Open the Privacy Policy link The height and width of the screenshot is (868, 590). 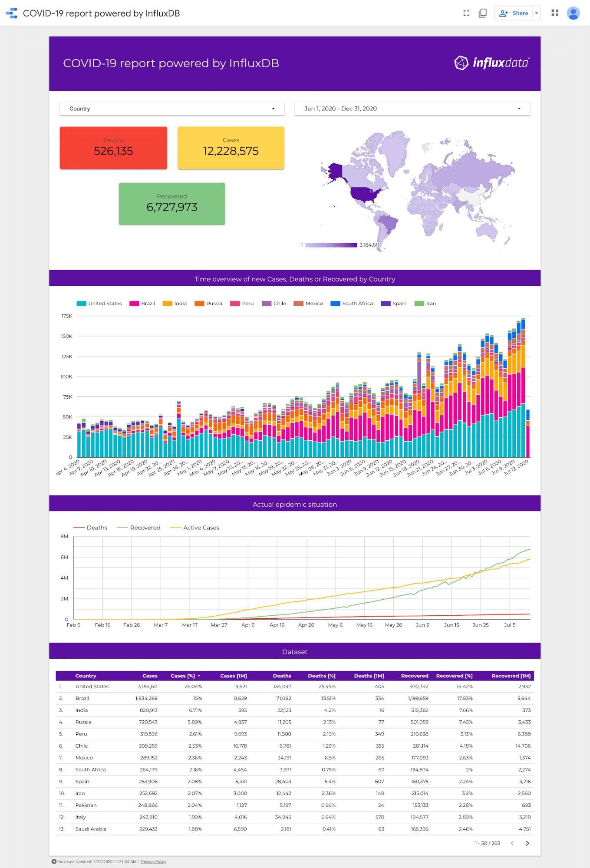pyautogui.click(x=153, y=861)
